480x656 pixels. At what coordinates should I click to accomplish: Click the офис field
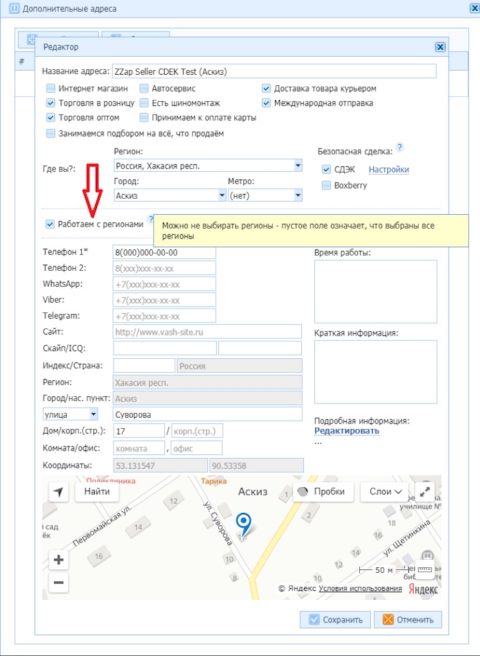point(197,448)
